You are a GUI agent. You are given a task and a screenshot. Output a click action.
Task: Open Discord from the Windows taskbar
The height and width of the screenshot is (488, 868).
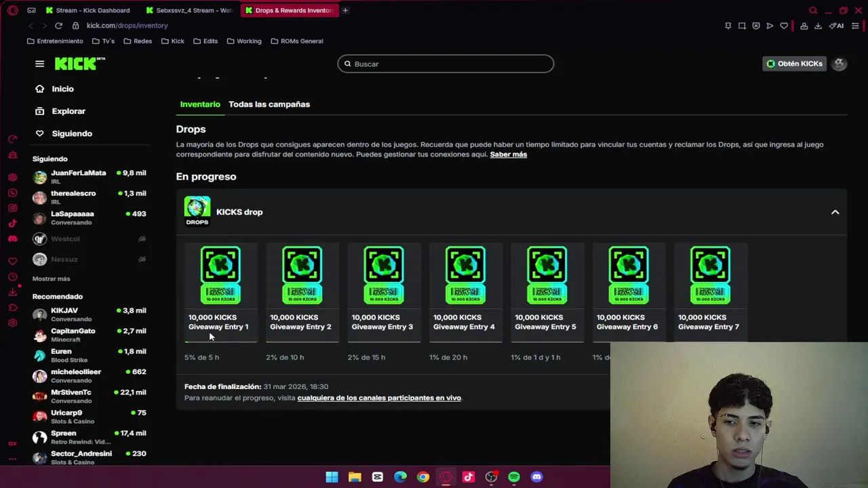537,477
